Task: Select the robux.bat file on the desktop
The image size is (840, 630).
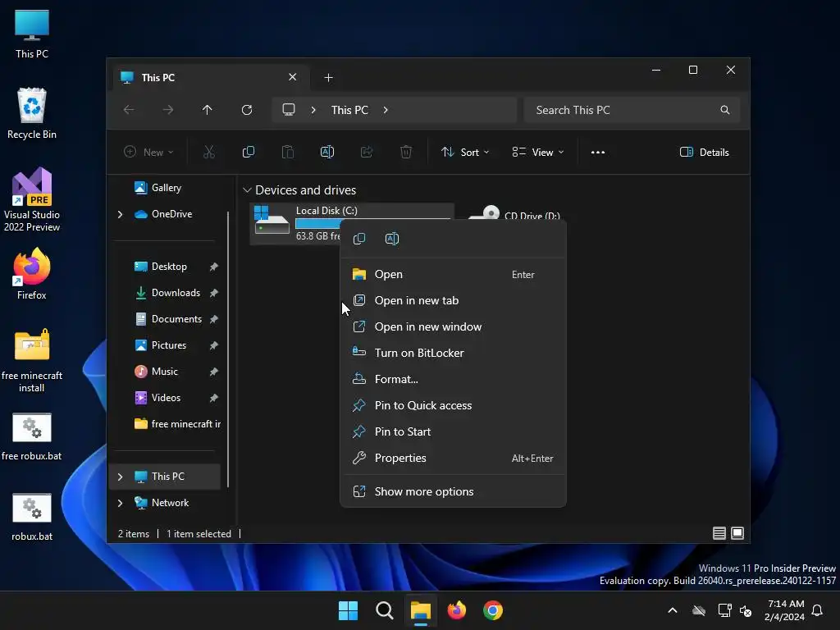Action: pos(32,517)
